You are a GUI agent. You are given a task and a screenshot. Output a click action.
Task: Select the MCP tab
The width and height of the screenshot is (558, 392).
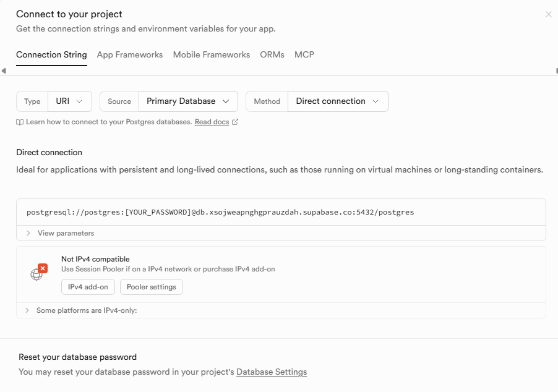pos(304,54)
